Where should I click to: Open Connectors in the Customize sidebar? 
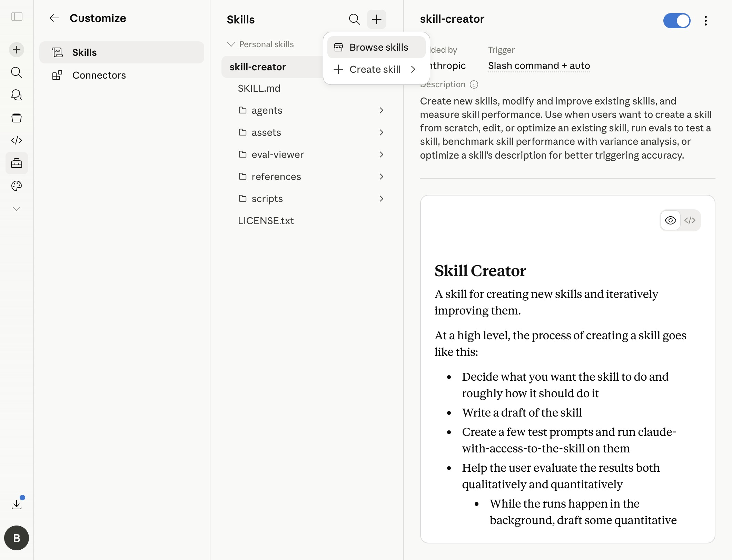pyautogui.click(x=122, y=75)
